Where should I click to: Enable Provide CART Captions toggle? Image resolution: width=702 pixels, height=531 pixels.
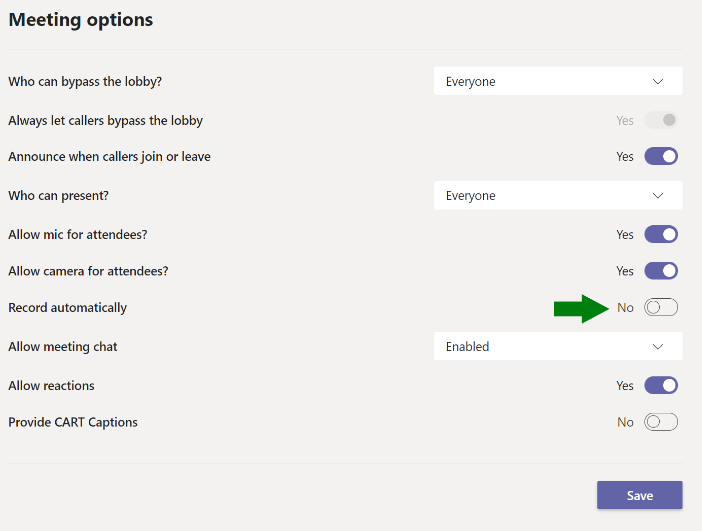pyautogui.click(x=661, y=422)
